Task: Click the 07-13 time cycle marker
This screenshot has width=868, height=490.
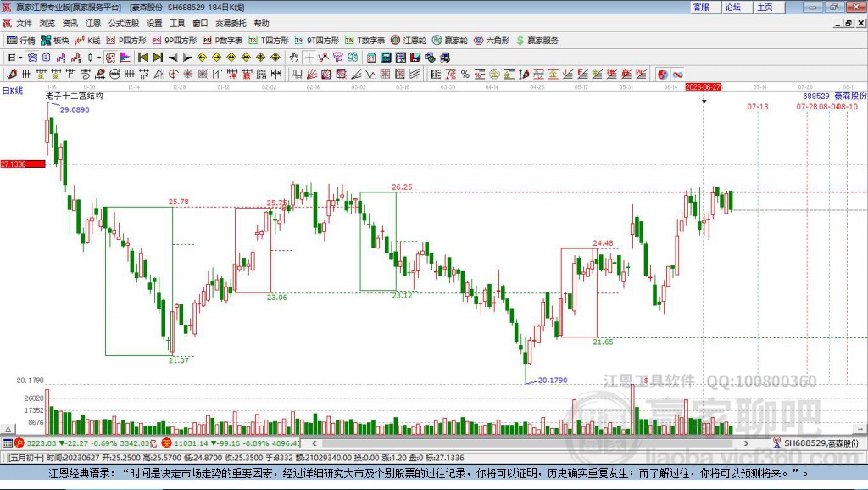Action: click(x=757, y=106)
